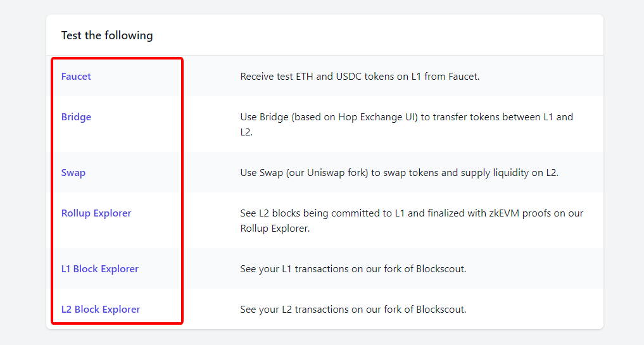Go to the Swap link
The width and height of the screenshot is (644, 345).
tap(73, 173)
